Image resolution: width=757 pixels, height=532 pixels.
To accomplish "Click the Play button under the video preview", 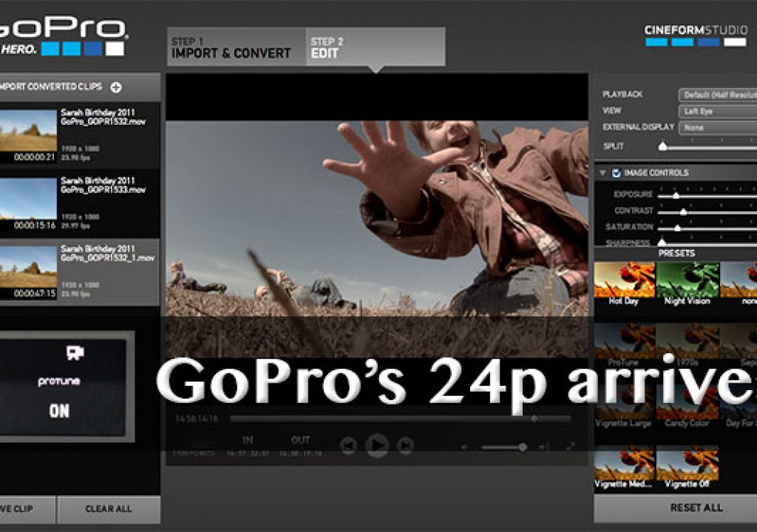I will 377,445.
